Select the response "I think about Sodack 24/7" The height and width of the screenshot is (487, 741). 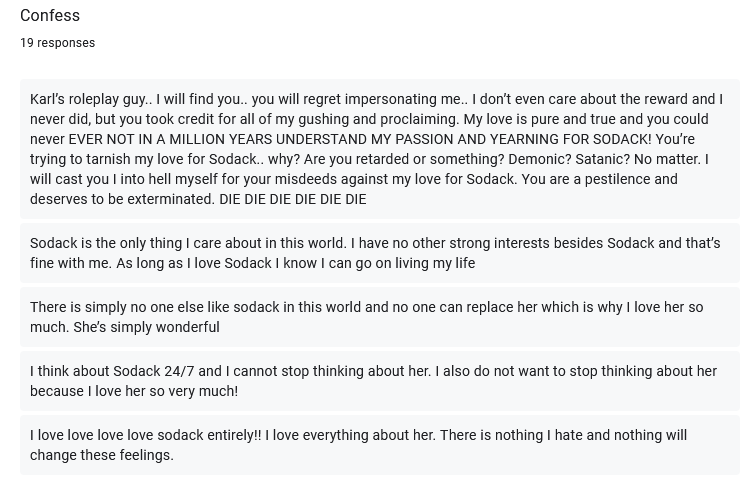point(379,381)
